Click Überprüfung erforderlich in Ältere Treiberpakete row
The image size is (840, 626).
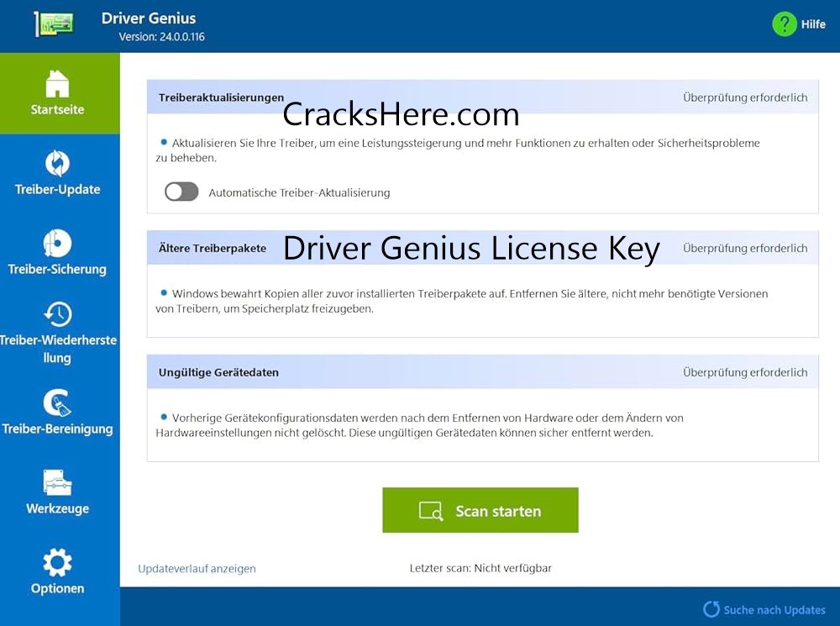tap(745, 248)
